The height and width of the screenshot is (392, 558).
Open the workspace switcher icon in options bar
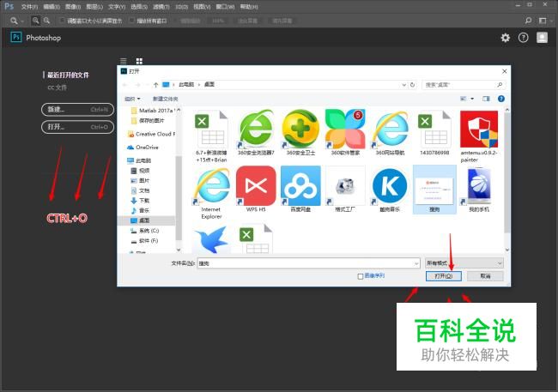[543, 21]
